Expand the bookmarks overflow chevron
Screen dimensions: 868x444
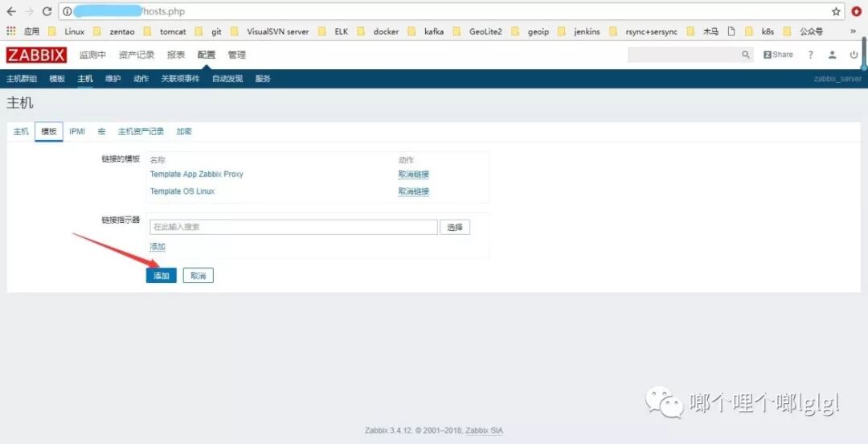(x=853, y=31)
